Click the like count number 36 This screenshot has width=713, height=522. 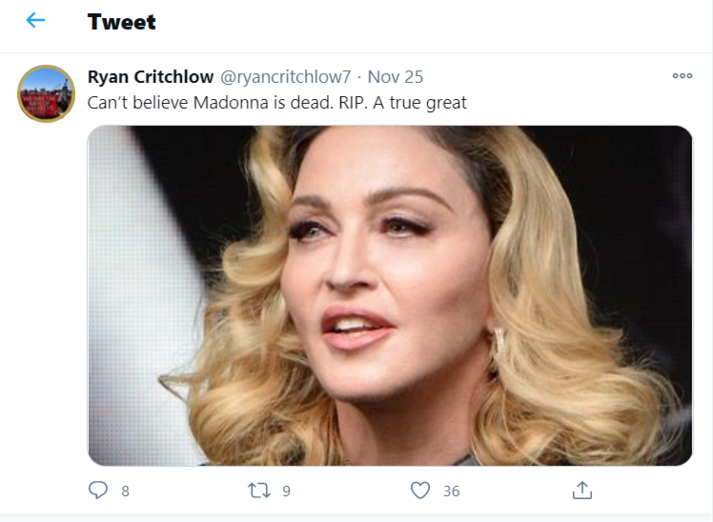(x=451, y=491)
